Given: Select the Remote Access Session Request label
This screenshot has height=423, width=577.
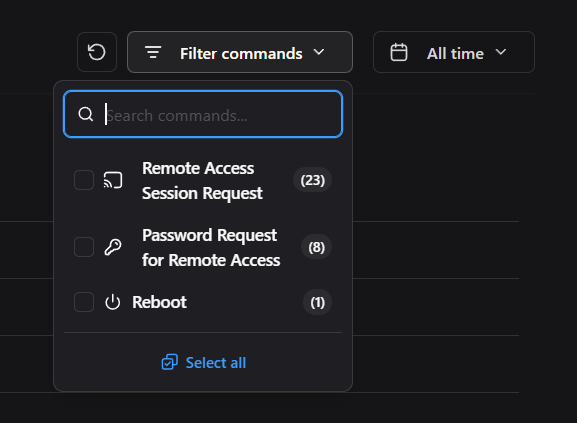Looking at the screenshot, I should (x=202, y=181).
